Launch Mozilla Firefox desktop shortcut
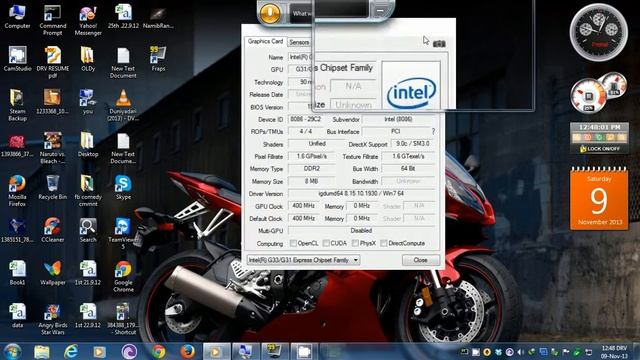The width and height of the screenshot is (640, 360). click(17, 191)
